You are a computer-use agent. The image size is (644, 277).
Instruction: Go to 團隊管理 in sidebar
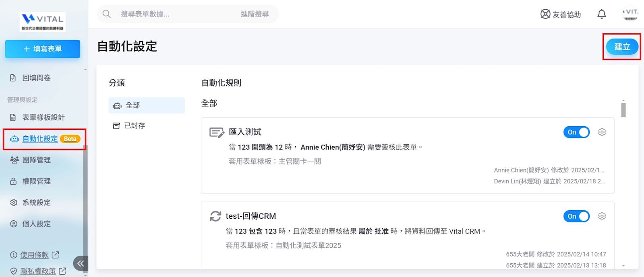36,160
